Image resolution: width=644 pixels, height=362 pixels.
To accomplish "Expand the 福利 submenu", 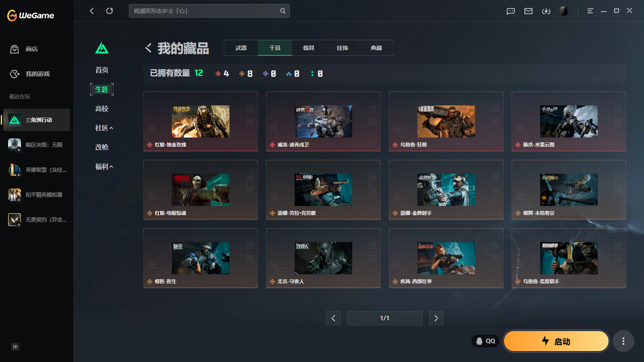I will click(104, 167).
